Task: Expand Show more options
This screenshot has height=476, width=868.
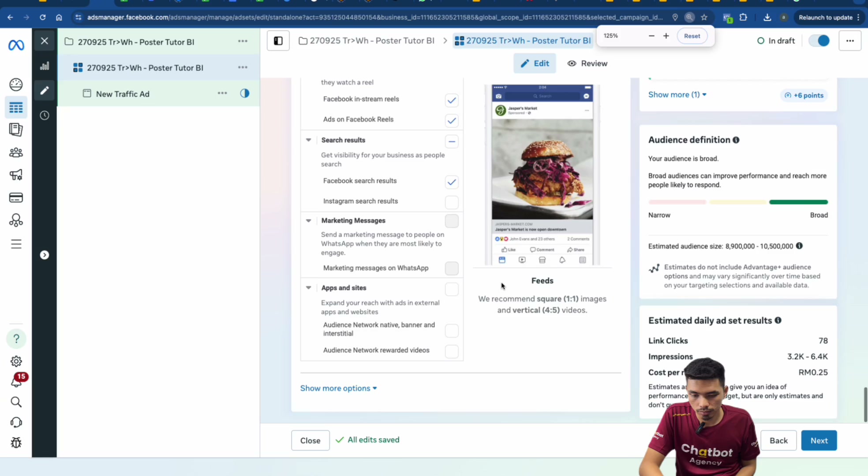Action: [x=338, y=388]
